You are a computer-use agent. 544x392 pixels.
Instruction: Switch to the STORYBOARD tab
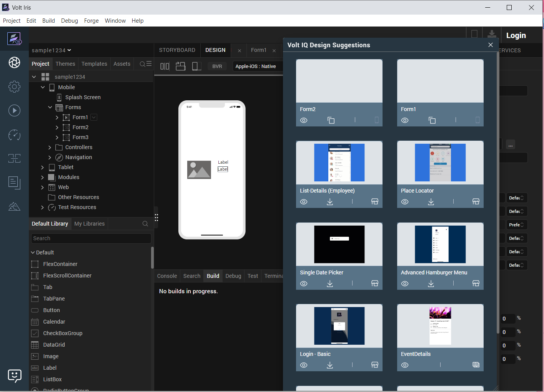click(x=177, y=50)
